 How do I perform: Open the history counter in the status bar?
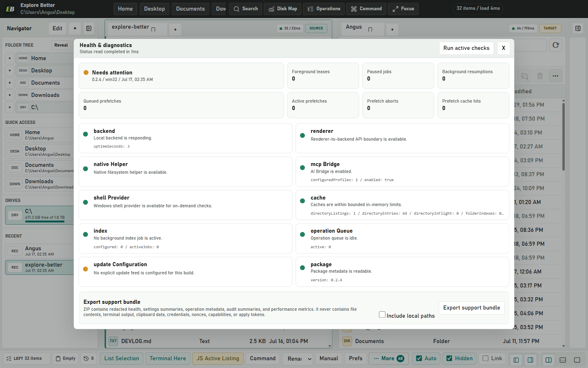[89, 359]
